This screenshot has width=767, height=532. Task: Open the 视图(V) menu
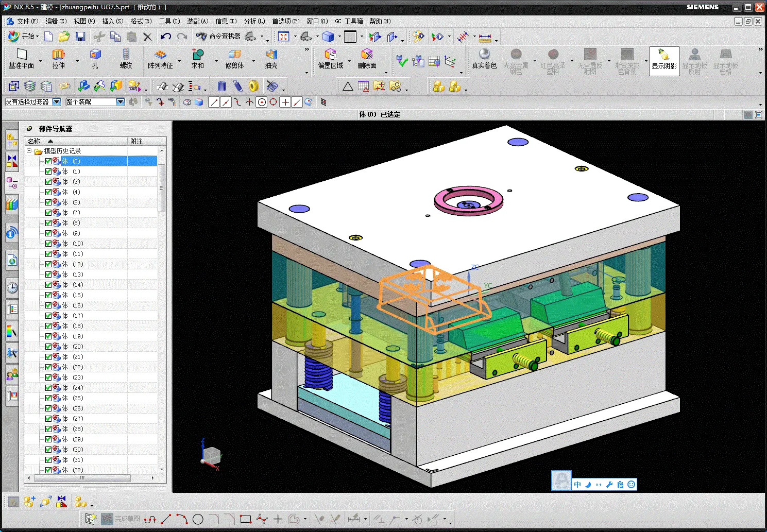[84, 21]
